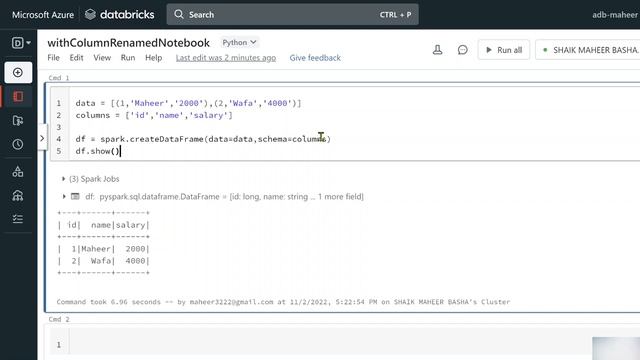This screenshot has height=360, width=640.
Task: Click the DataFrame table icon beside df
Action: (x=76, y=197)
